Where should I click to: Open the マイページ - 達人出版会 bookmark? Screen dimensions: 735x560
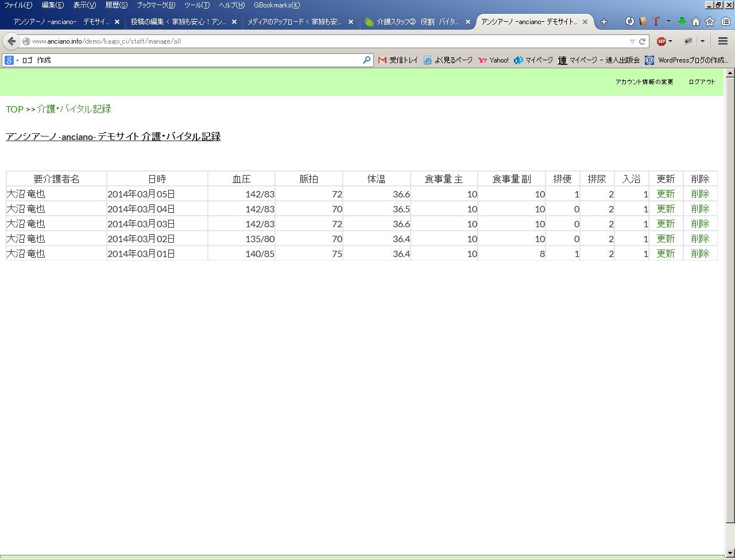[599, 60]
